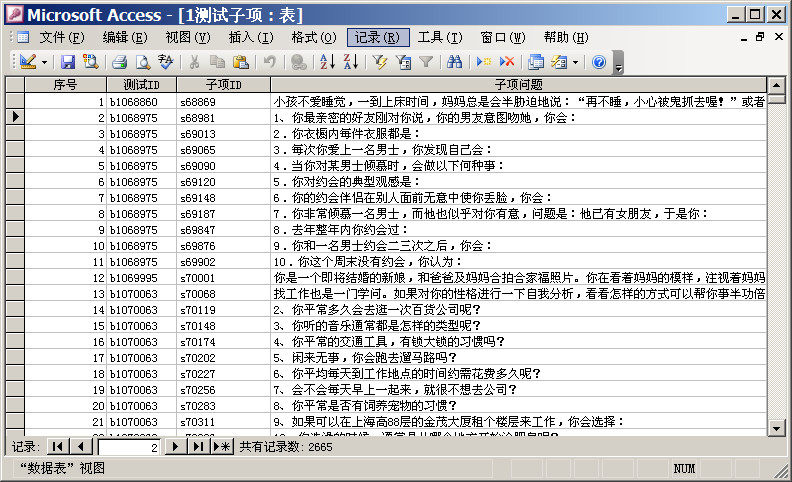Click the 子项ID column header
This screenshot has width=792, height=482.
coord(224,84)
